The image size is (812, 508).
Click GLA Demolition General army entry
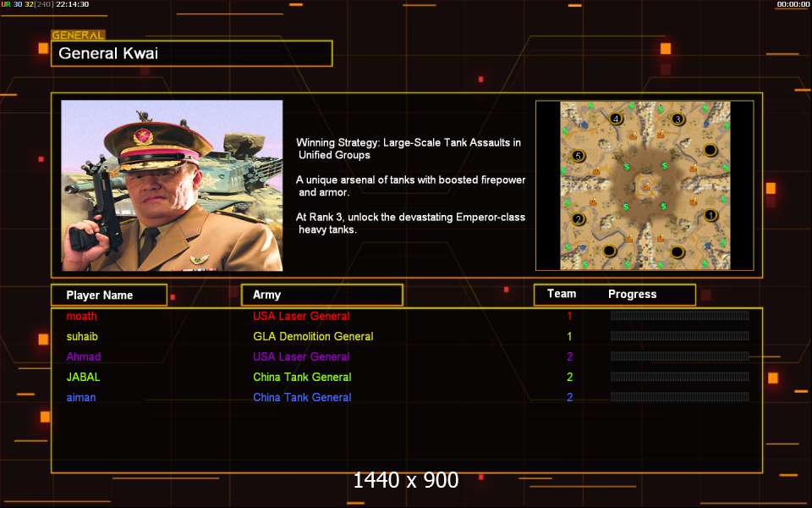313,336
